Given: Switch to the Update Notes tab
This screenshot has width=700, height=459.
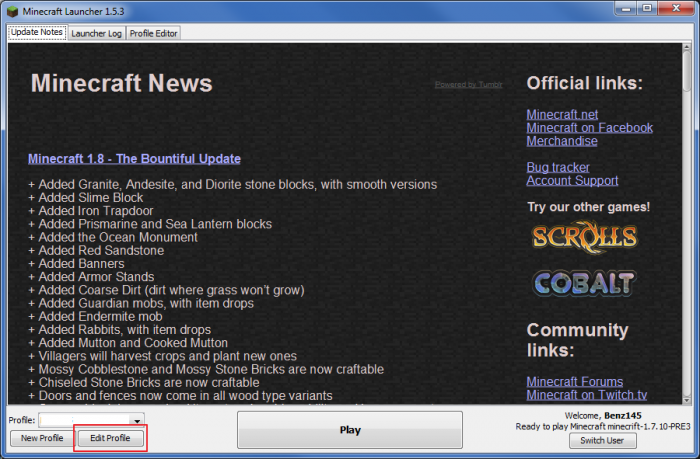Looking at the screenshot, I should coord(37,33).
